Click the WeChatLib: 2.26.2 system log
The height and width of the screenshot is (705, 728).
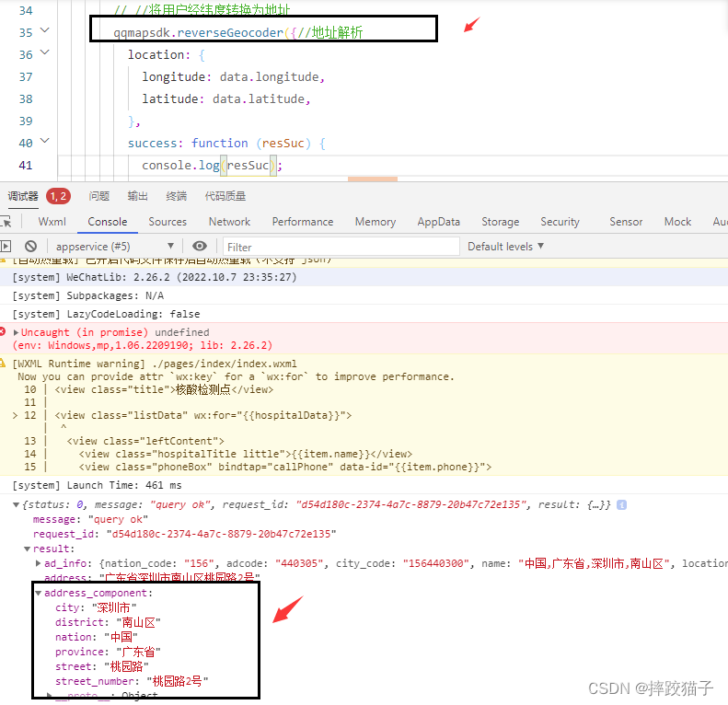click(x=154, y=277)
